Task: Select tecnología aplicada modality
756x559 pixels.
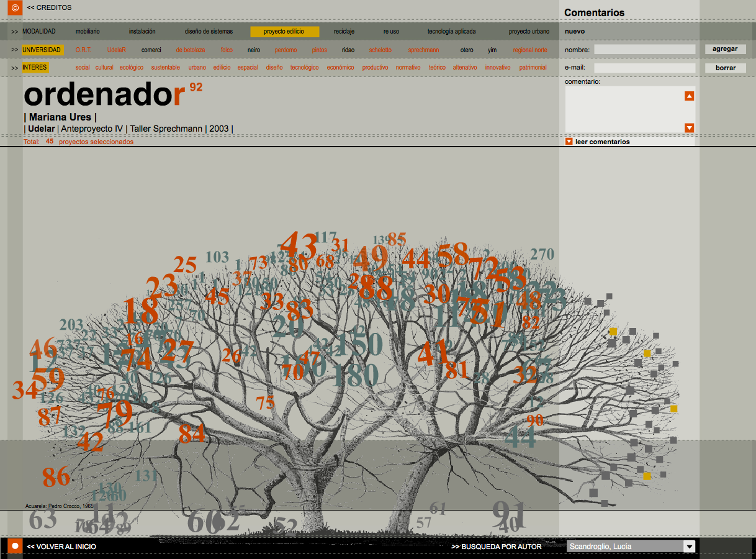Action: tap(451, 32)
